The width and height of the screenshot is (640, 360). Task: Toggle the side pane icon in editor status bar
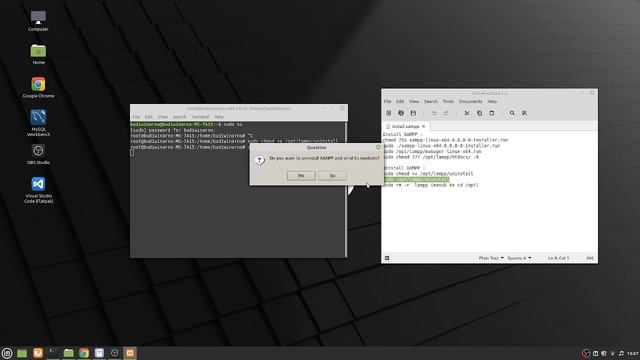tap(387, 258)
